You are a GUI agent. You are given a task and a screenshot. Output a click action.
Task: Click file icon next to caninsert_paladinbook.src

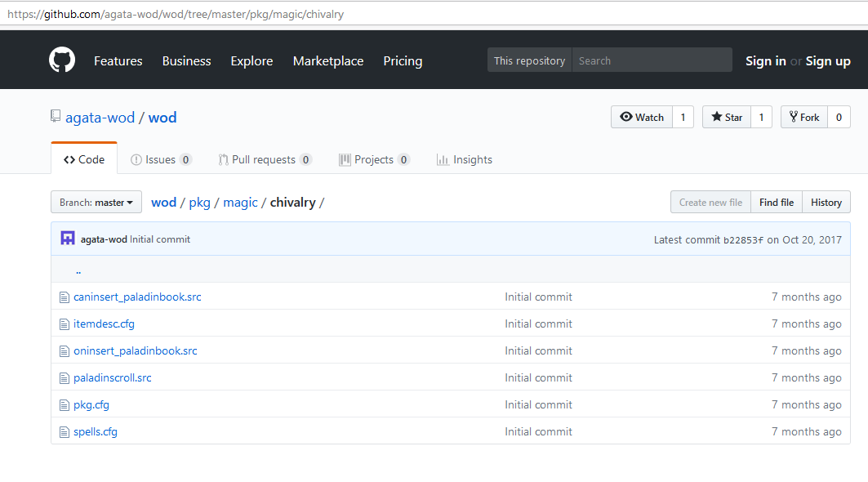pos(65,297)
